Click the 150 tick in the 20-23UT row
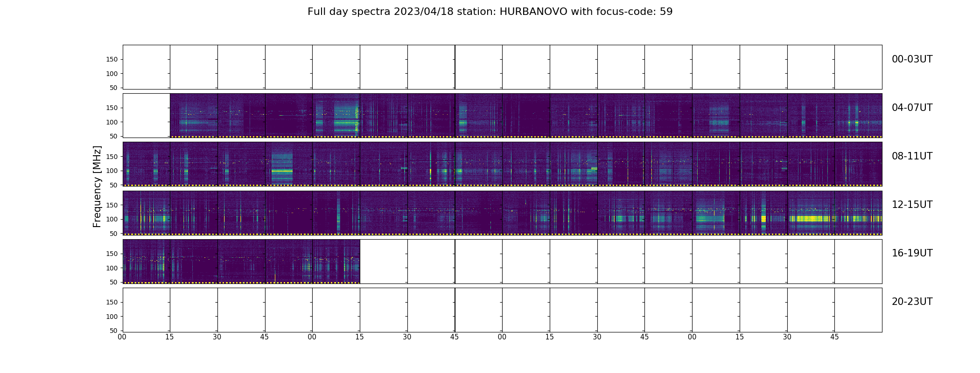 pyautogui.click(x=112, y=302)
